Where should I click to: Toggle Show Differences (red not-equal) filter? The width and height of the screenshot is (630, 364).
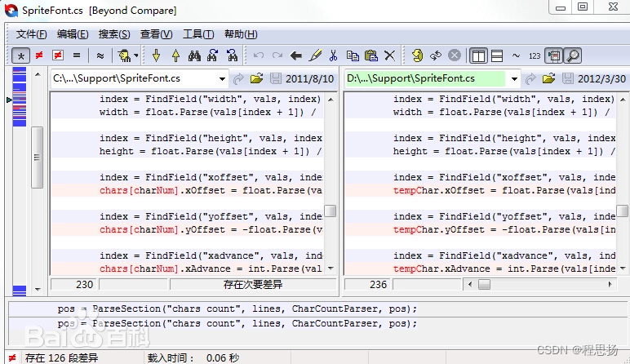tap(39, 55)
